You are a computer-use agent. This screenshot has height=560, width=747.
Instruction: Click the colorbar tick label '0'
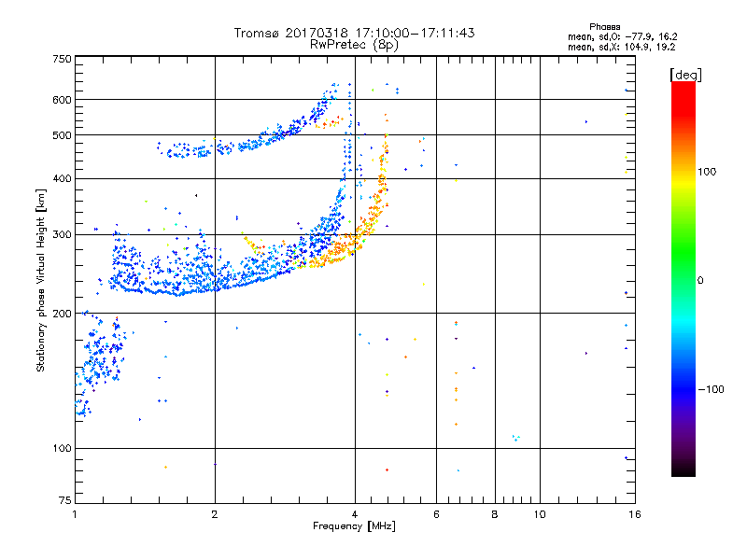tap(700, 281)
